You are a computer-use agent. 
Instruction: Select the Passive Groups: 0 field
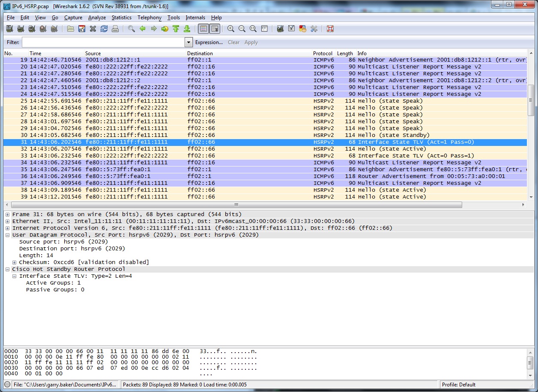(x=55, y=290)
